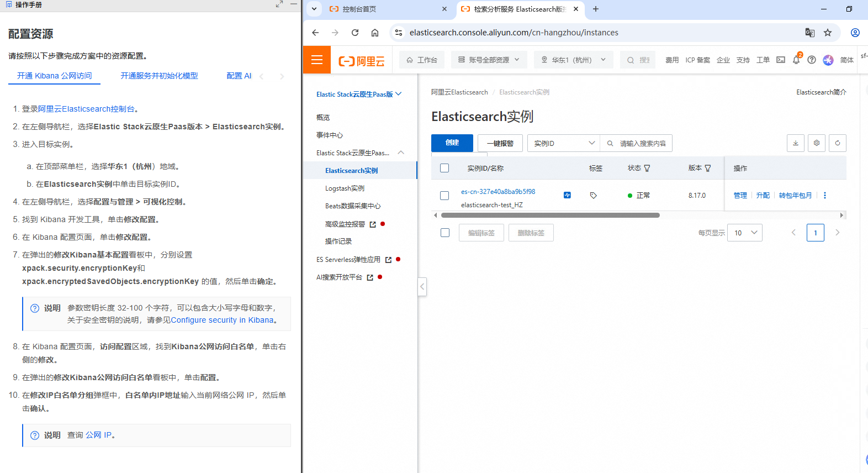Open browser profile icon
The width and height of the screenshot is (868, 473).
click(855, 33)
